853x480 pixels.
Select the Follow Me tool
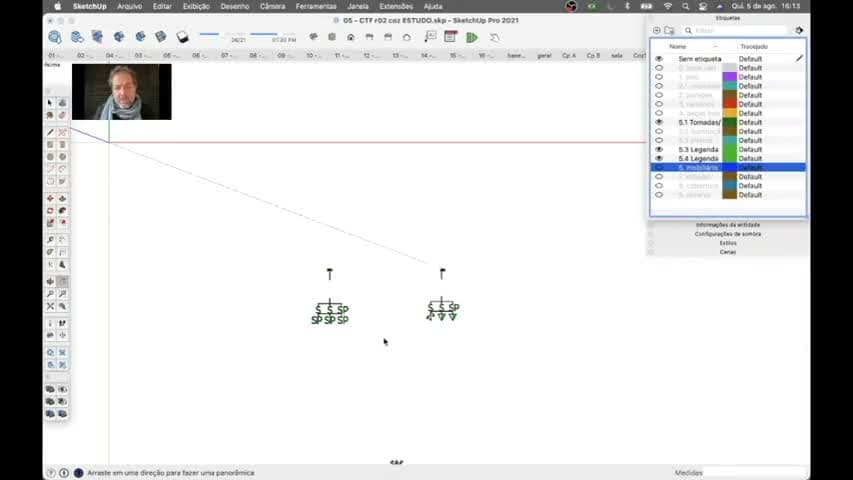tap(62, 211)
